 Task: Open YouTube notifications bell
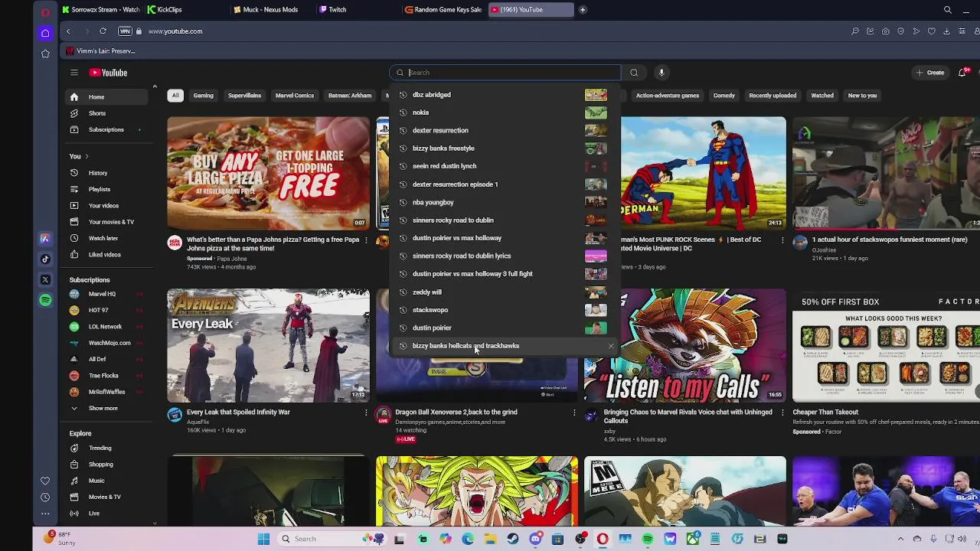[x=962, y=73]
